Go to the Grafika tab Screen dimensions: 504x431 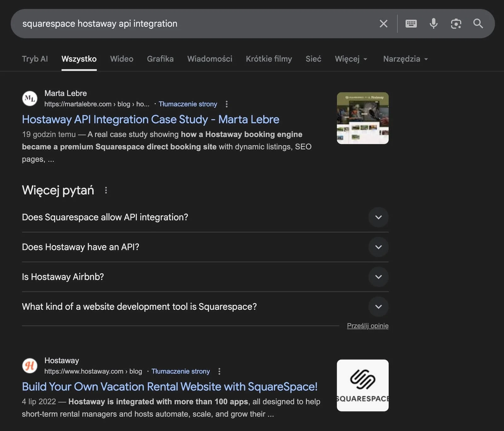160,59
